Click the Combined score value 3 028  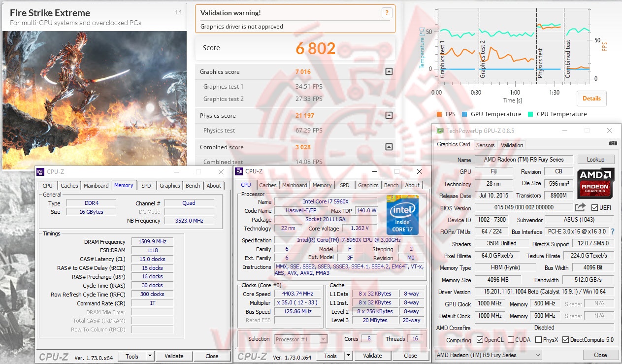click(303, 147)
